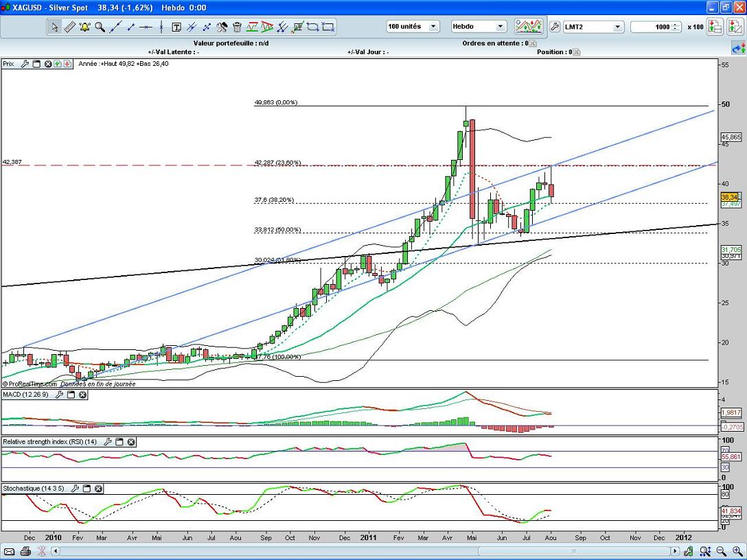Remove the RSI indicator panel

coord(130,442)
